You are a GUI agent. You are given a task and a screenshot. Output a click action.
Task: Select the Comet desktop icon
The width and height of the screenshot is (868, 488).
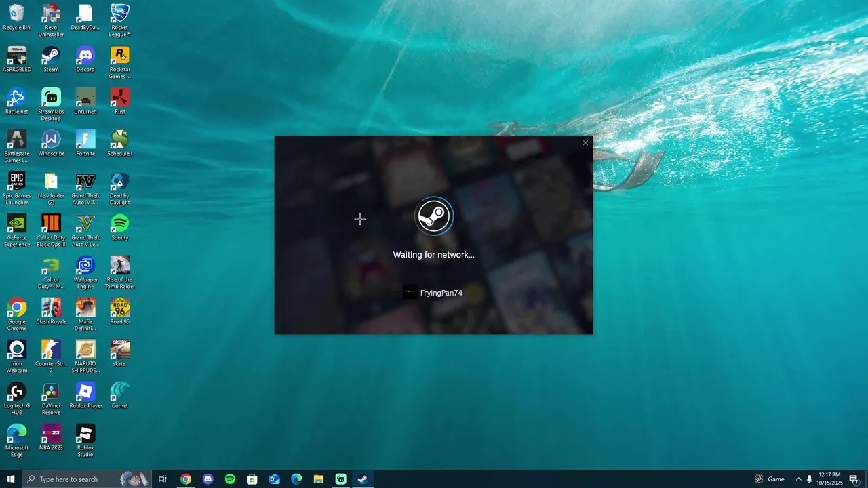[x=120, y=396]
